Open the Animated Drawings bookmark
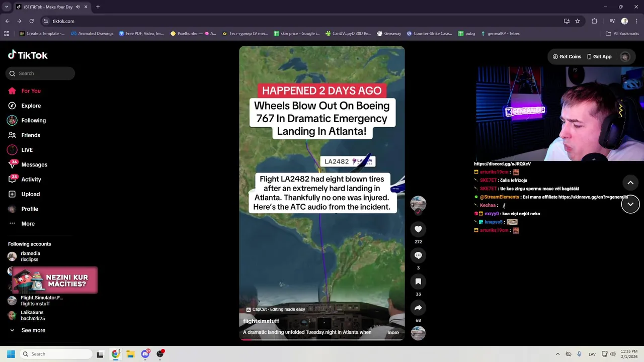Image resolution: width=644 pixels, height=362 pixels. pos(92,34)
